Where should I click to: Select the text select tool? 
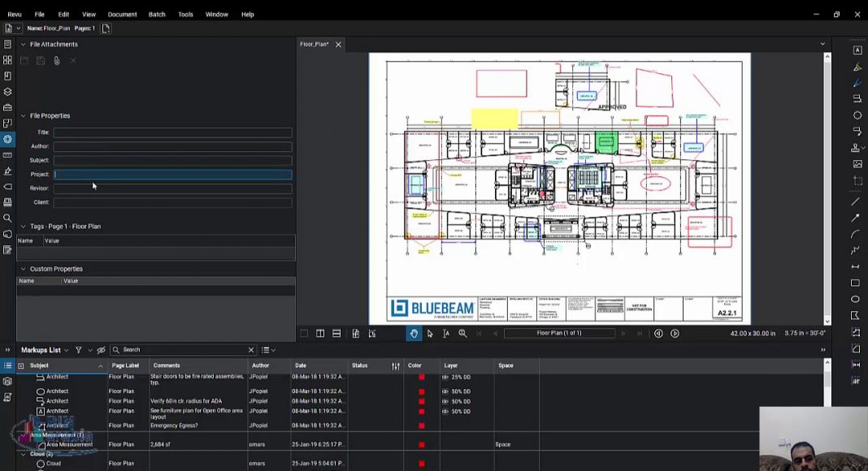[x=446, y=333]
